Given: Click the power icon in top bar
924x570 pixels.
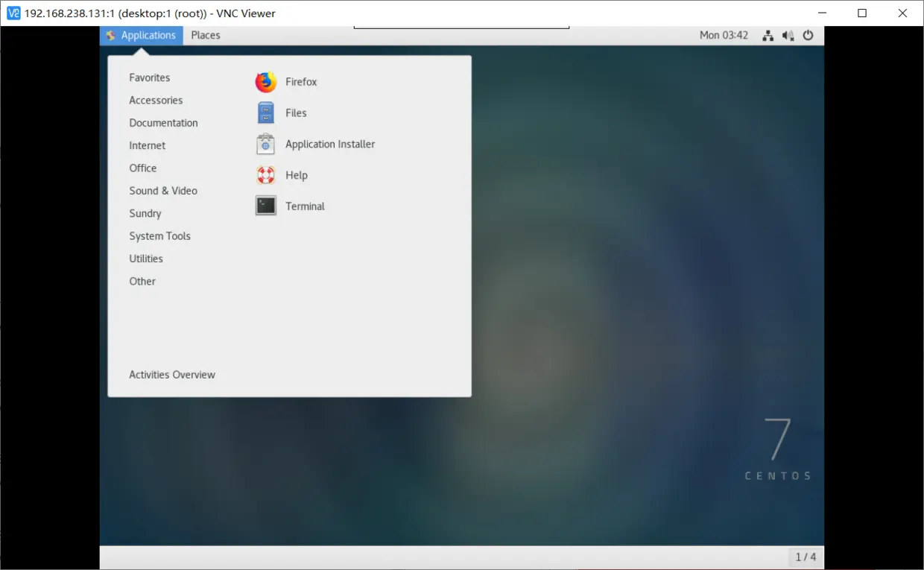Looking at the screenshot, I should click(808, 35).
